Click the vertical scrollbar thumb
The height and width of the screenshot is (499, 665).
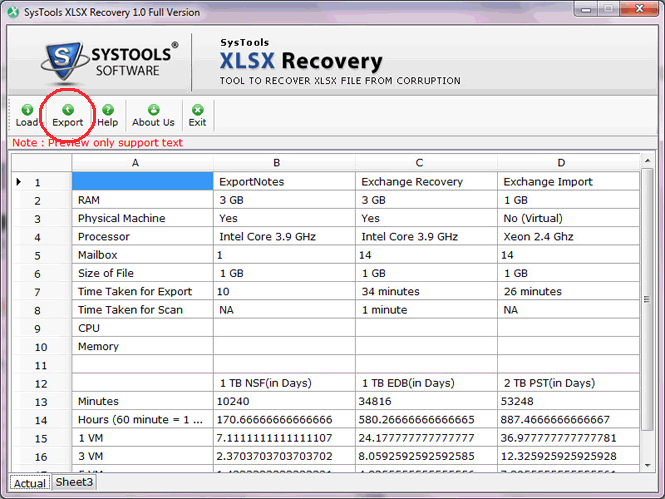(x=647, y=299)
